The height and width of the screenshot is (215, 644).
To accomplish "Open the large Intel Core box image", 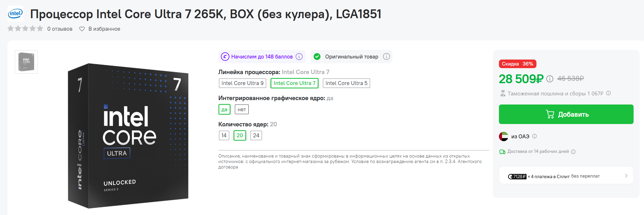I will pyautogui.click(x=128, y=136).
